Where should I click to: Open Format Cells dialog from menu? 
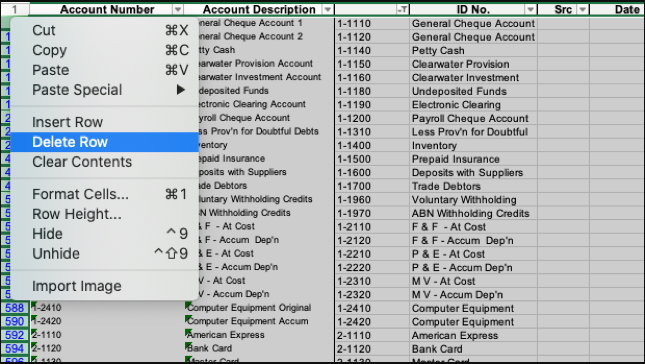click(104, 194)
